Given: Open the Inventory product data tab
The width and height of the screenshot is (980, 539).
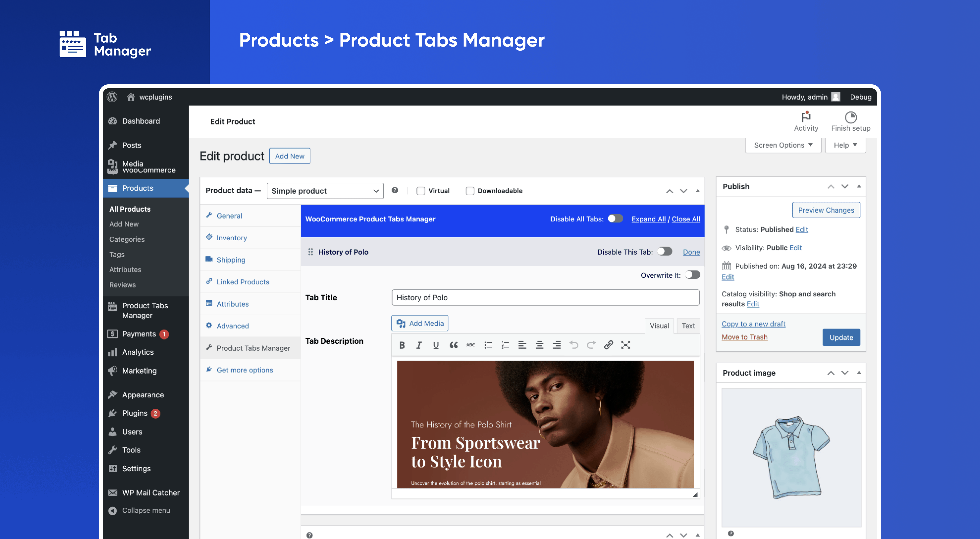Looking at the screenshot, I should (x=232, y=238).
